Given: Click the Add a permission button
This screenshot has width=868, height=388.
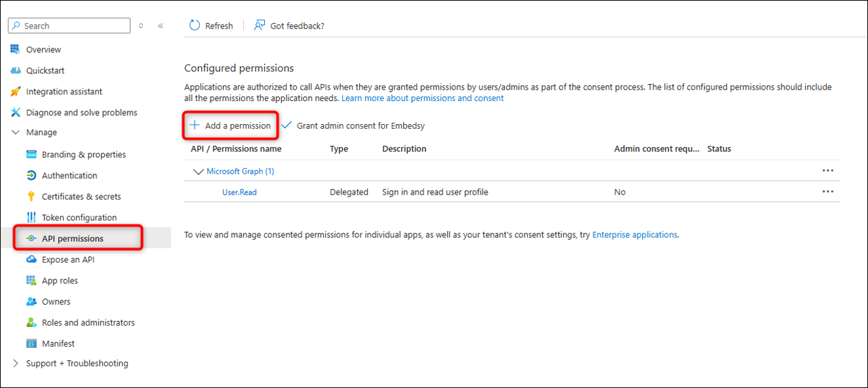Looking at the screenshot, I should click(230, 125).
